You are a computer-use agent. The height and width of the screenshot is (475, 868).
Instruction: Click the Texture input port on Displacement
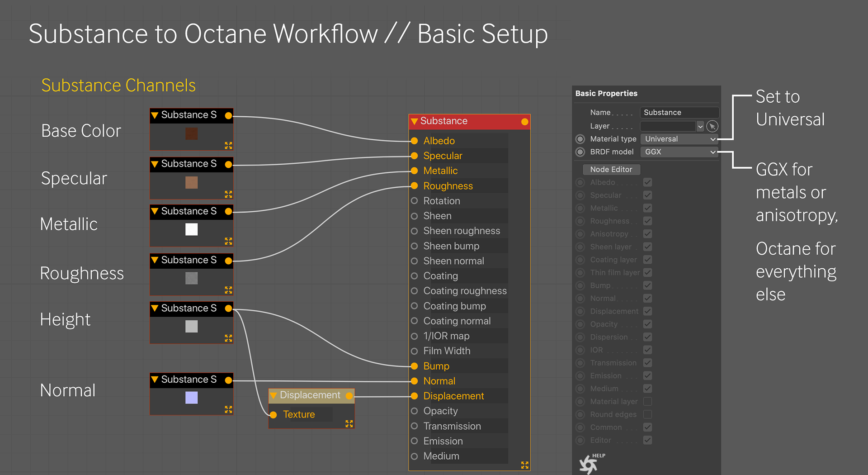[274, 415]
